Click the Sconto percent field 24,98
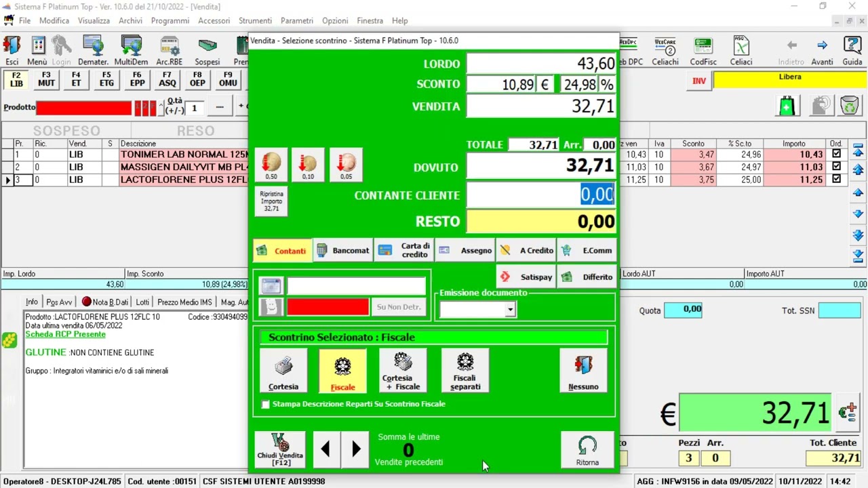 click(x=579, y=84)
